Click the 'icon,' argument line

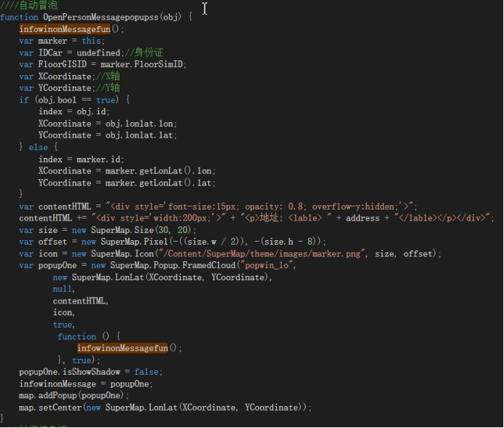[x=63, y=313]
